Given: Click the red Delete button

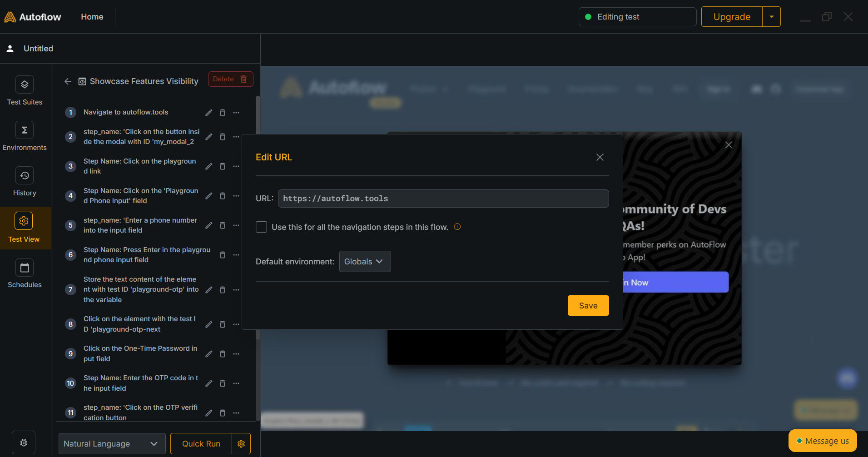Looking at the screenshot, I should [230, 79].
